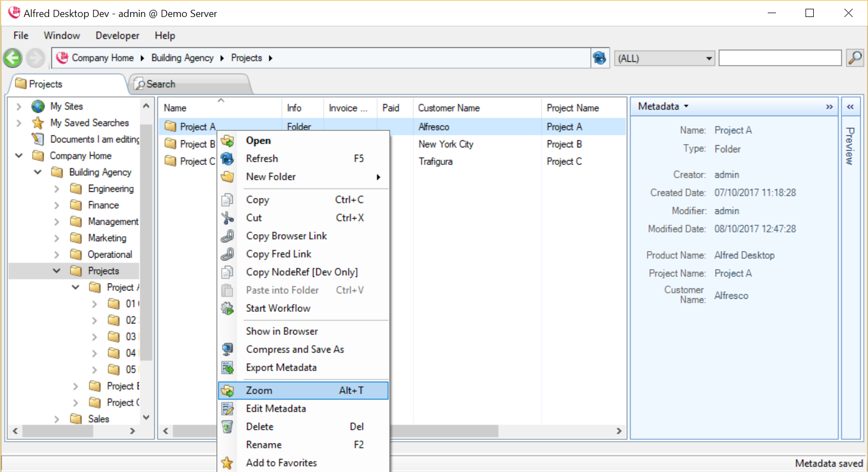Click the star icon for Add to Favorites
Image resolution: width=868 pixels, height=472 pixels.
click(x=227, y=463)
